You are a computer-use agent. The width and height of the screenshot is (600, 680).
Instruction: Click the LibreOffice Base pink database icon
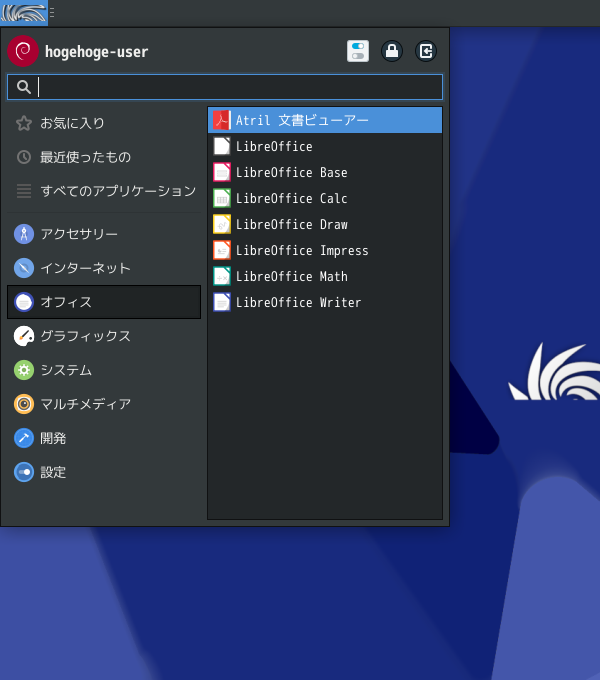tap(222, 172)
